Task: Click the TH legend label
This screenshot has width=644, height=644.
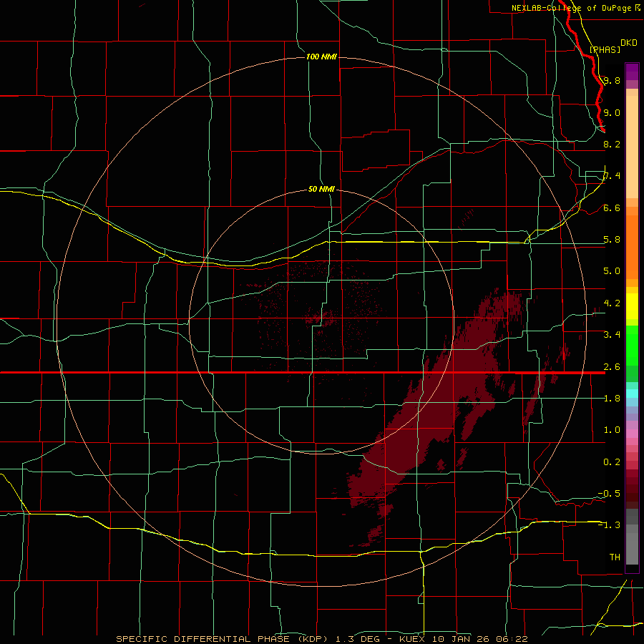Action: tap(615, 557)
